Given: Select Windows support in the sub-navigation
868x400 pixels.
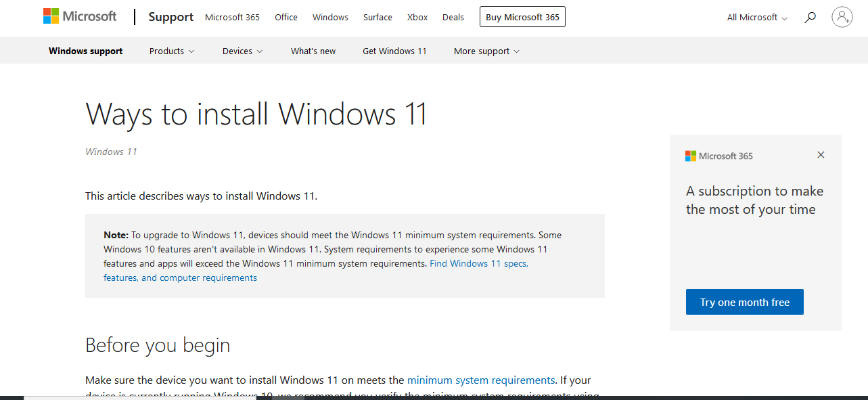Looking at the screenshot, I should coord(86,51).
